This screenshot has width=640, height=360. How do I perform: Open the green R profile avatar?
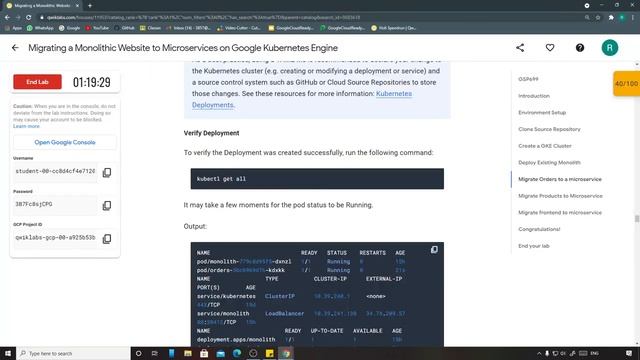pos(609,48)
